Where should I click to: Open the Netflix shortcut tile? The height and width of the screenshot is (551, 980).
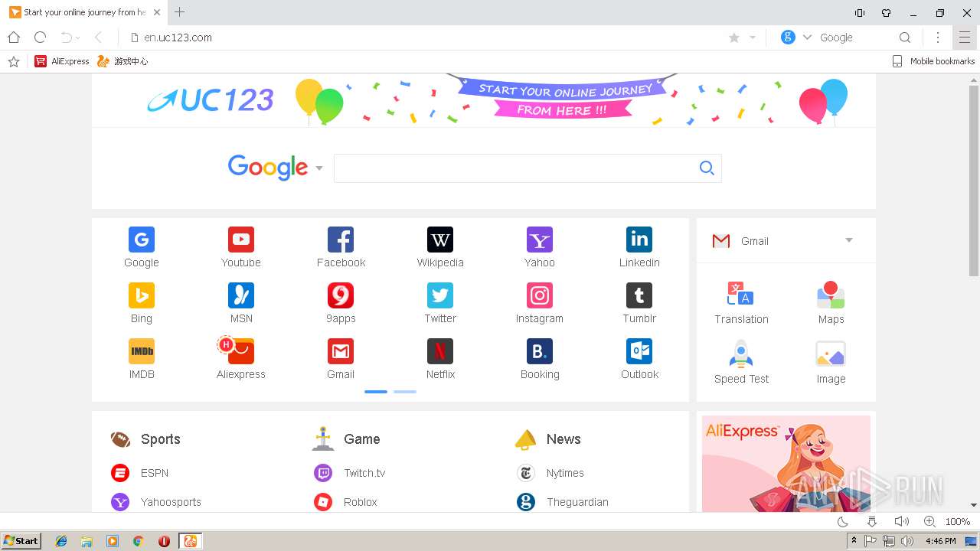click(440, 359)
